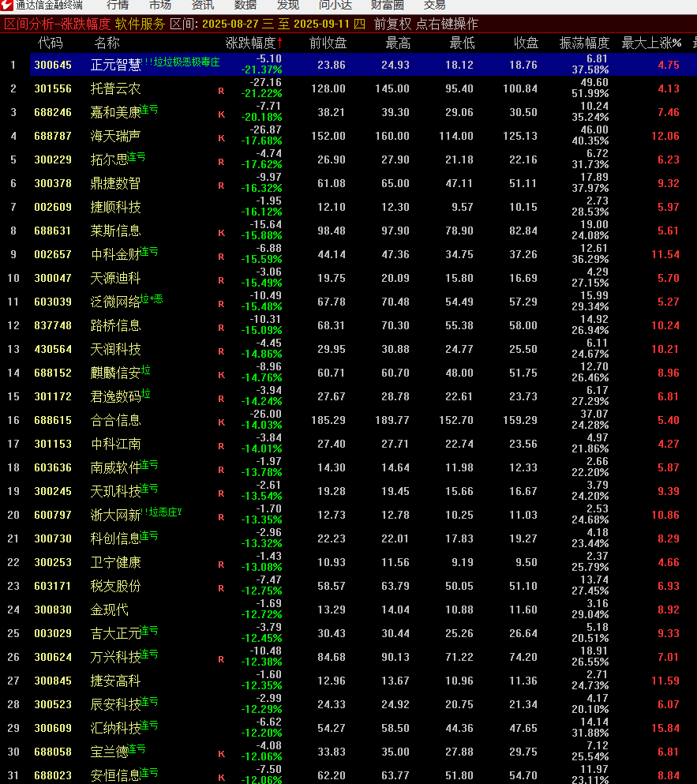Viewport: 697px width, 784px height.
Task: Select stock name 汇纳科技
Action: click(115, 728)
